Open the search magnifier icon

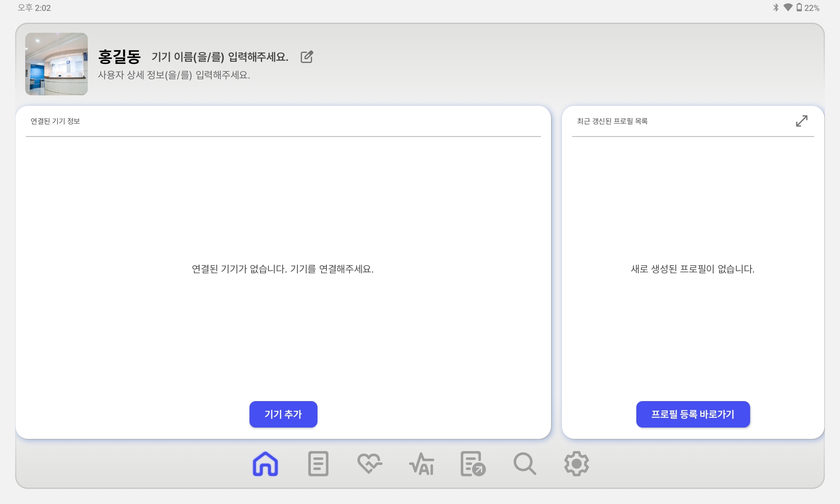pyautogui.click(x=525, y=464)
